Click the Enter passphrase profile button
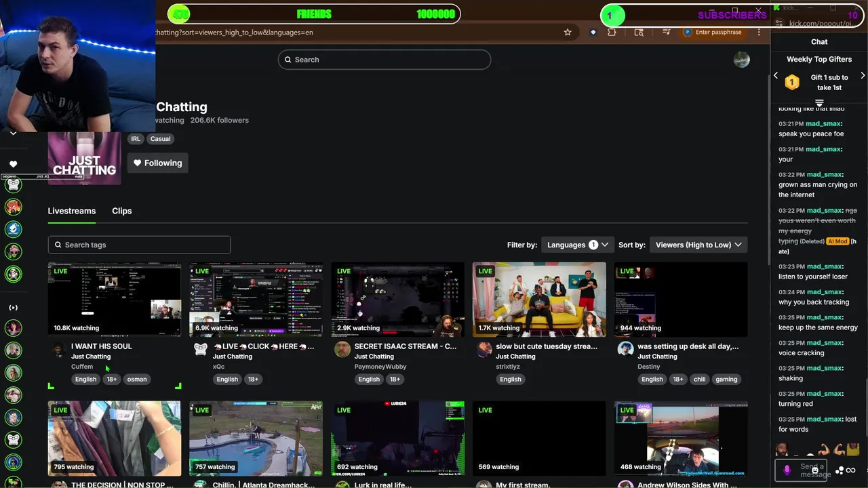 click(x=713, y=32)
